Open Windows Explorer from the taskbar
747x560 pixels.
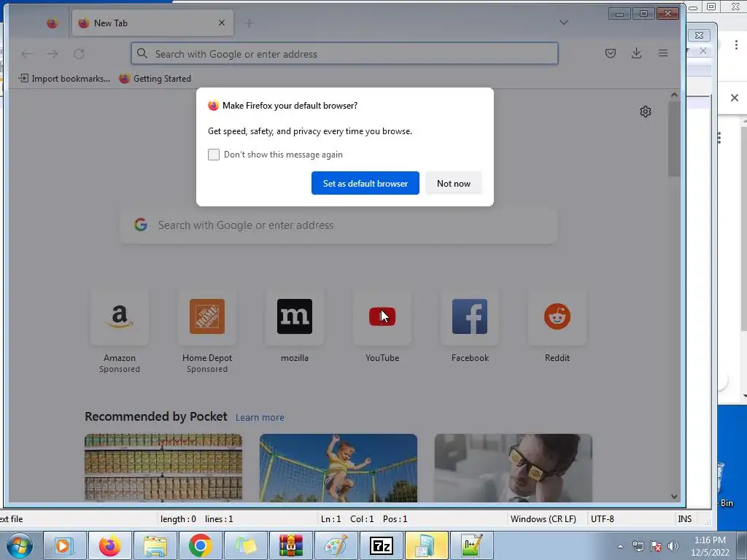155,545
